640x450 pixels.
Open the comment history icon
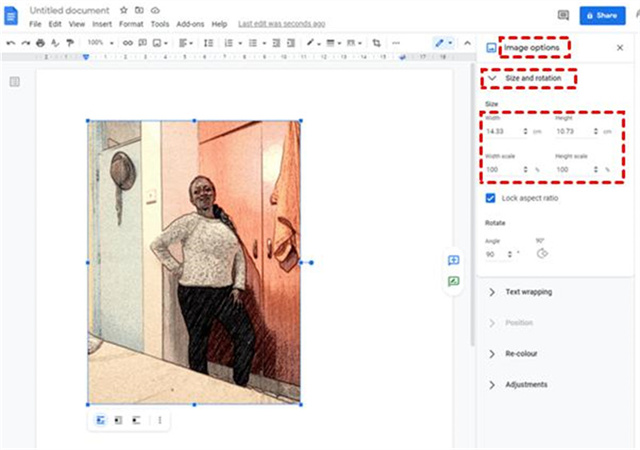pyautogui.click(x=563, y=16)
